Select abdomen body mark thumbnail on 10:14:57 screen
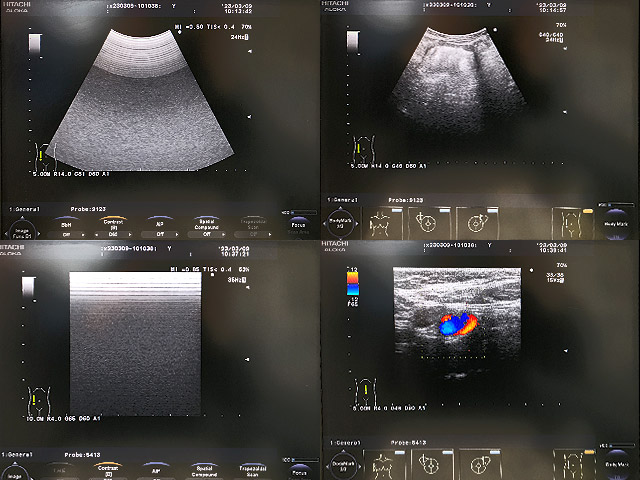Viewport: 640px width, 480px height. [573, 223]
